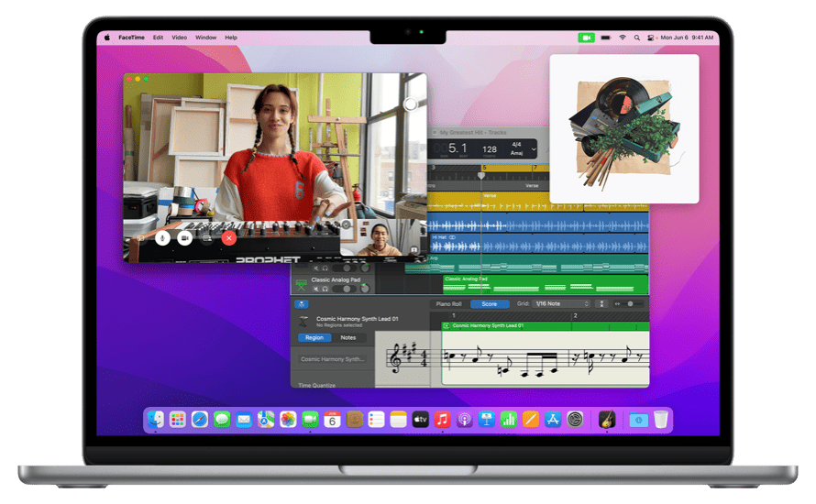Open GarageBand from the Dock

(607, 419)
